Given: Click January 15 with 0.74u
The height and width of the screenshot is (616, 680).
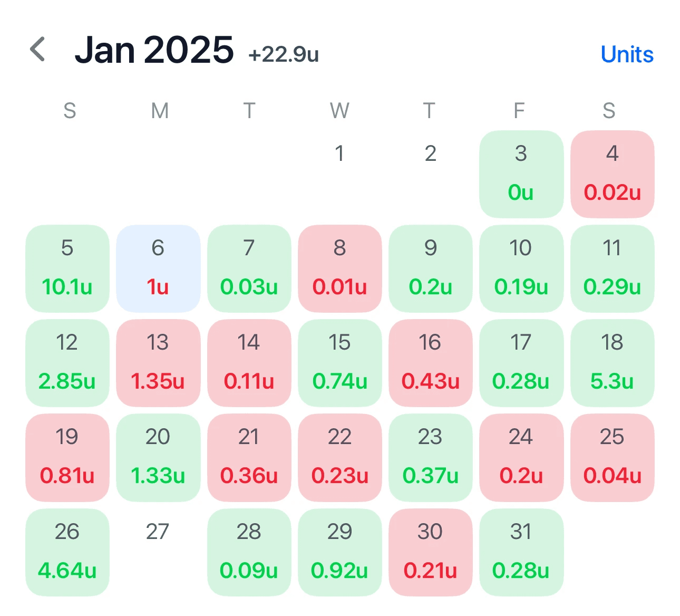Looking at the screenshot, I should (340, 363).
